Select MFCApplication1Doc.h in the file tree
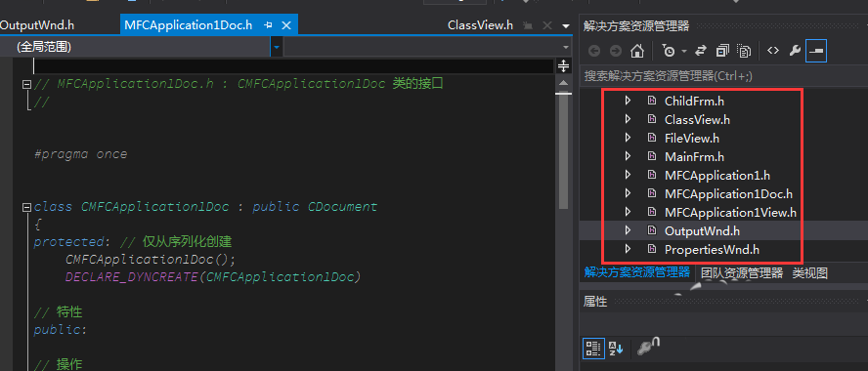868x371 pixels. (728, 194)
